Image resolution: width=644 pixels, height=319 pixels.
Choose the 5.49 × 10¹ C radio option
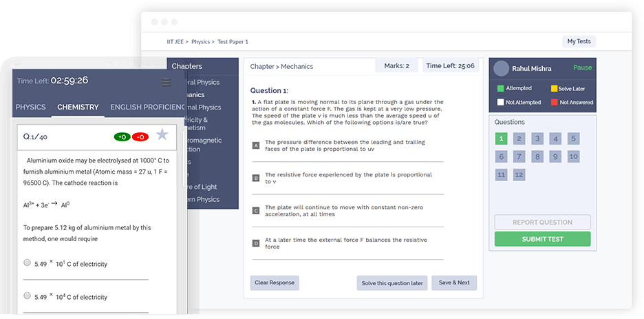point(28,263)
